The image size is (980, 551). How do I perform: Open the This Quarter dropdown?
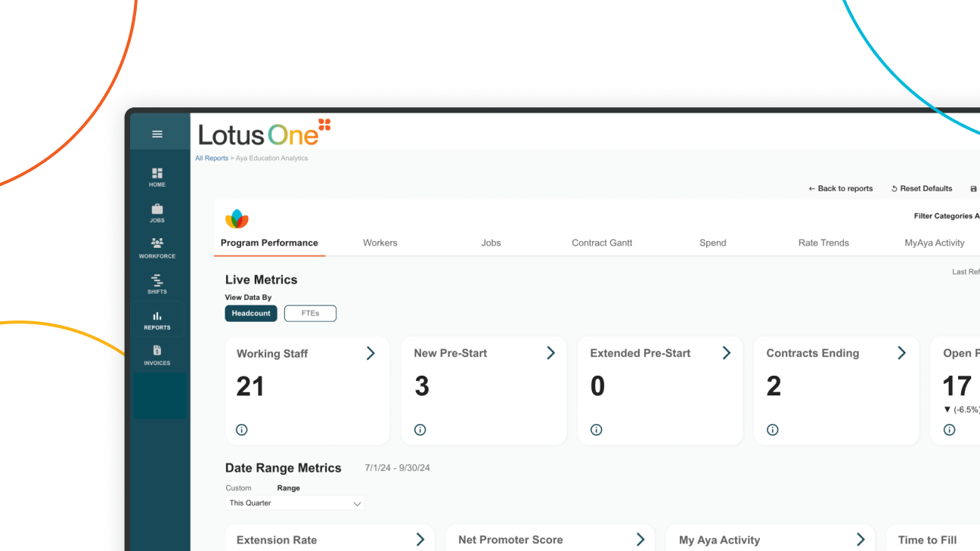pyautogui.click(x=295, y=503)
